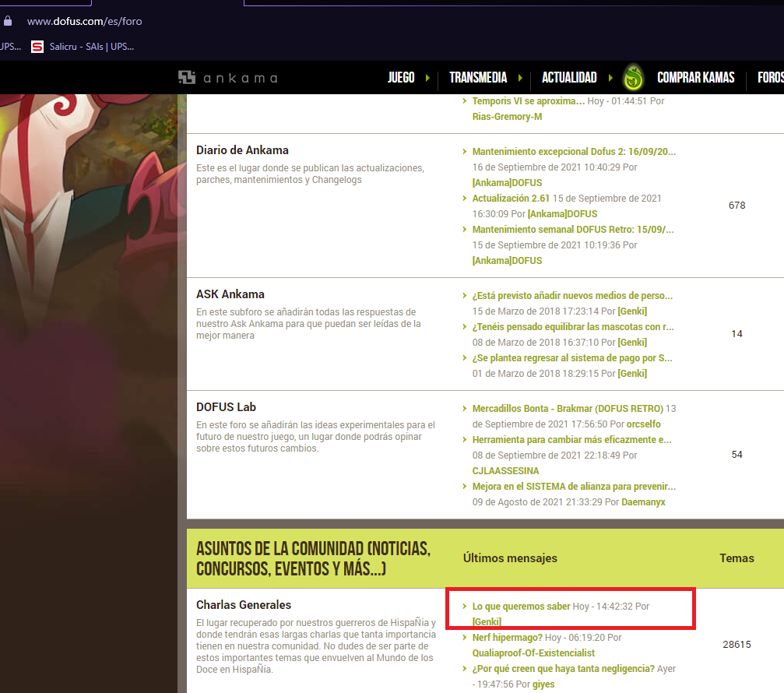Open the Diario de Ankama forum
This screenshot has height=693, width=784.
pyautogui.click(x=242, y=150)
